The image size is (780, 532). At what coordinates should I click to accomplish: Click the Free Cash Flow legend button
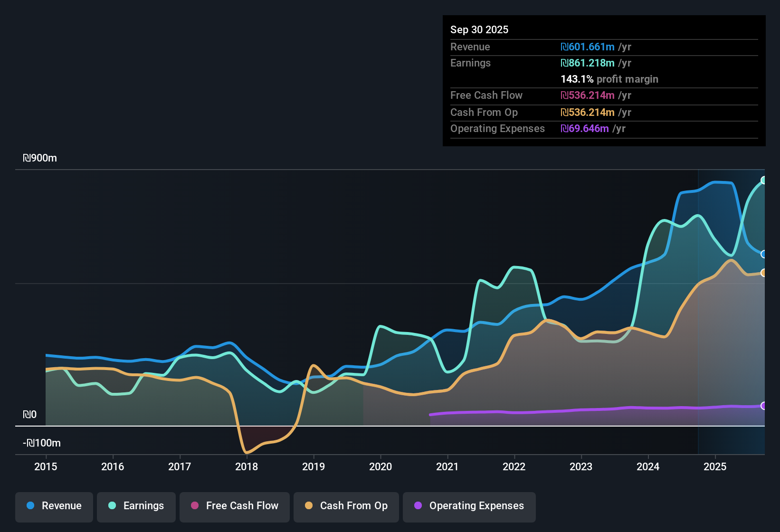(x=234, y=506)
